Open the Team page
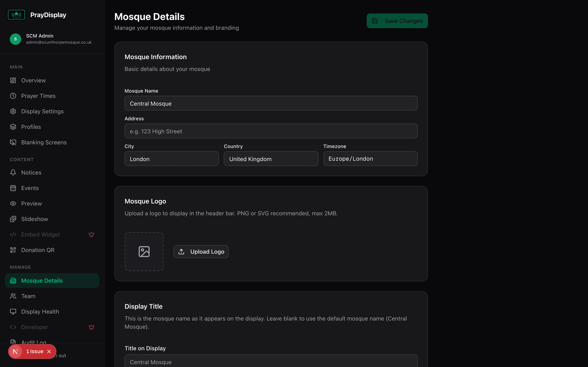The image size is (588, 367). [x=28, y=296]
